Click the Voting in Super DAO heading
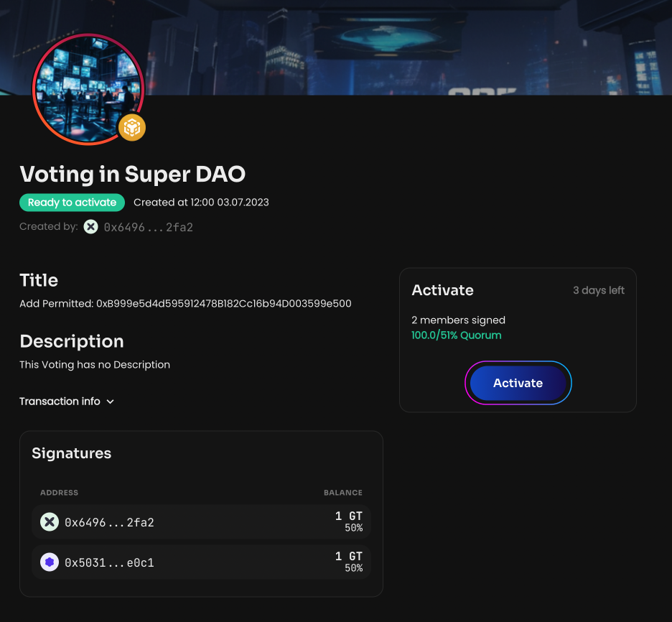Image resolution: width=672 pixels, height=622 pixels. tap(132, 174)
